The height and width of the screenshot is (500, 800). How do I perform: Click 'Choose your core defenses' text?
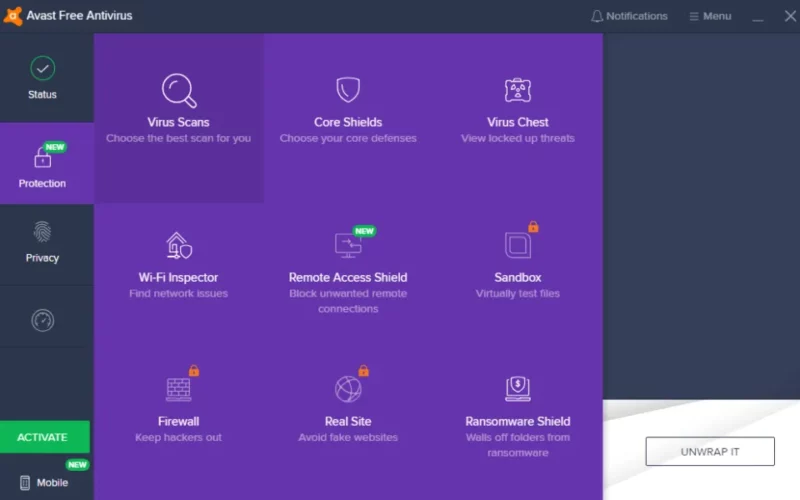pyautogui.click(x=348, y=138)
